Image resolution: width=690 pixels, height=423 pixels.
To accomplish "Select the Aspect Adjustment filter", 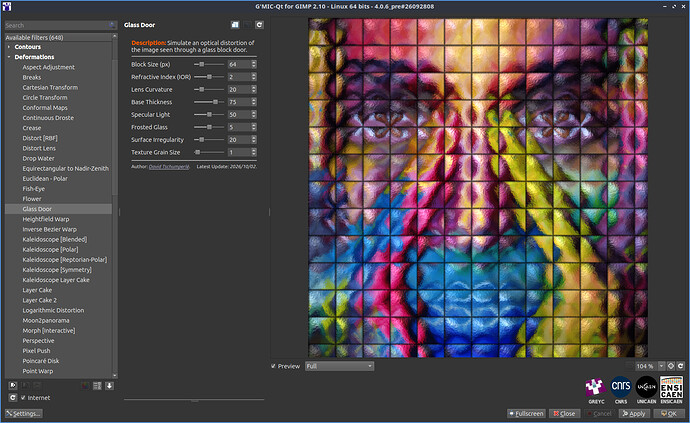I will click(x=48, y=67).
